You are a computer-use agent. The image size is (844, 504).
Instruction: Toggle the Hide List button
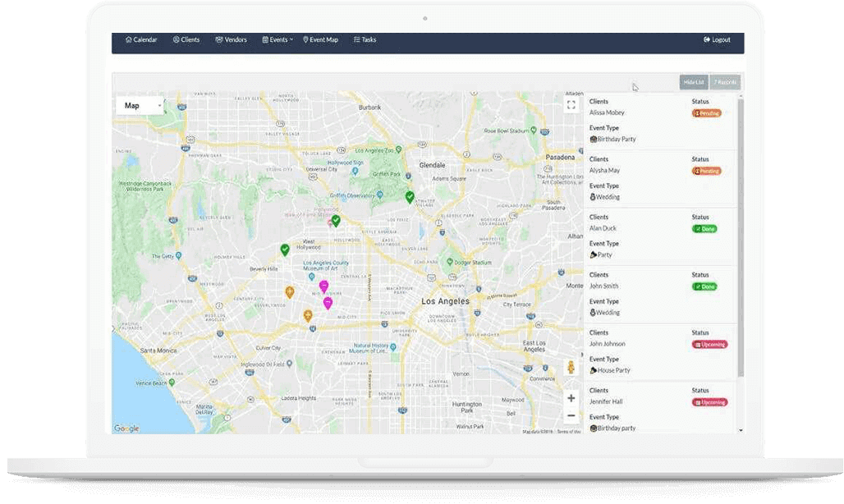point(693,82)
